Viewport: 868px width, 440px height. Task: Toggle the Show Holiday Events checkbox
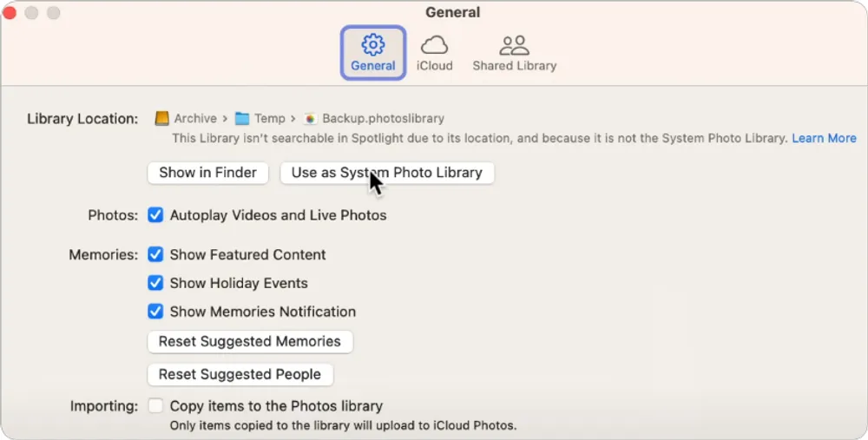click(x=155, y=283)
